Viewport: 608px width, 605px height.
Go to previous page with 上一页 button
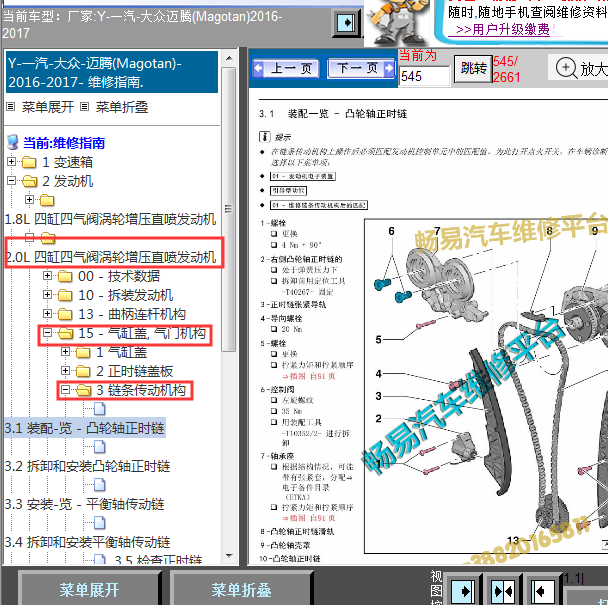coord(285,69)
